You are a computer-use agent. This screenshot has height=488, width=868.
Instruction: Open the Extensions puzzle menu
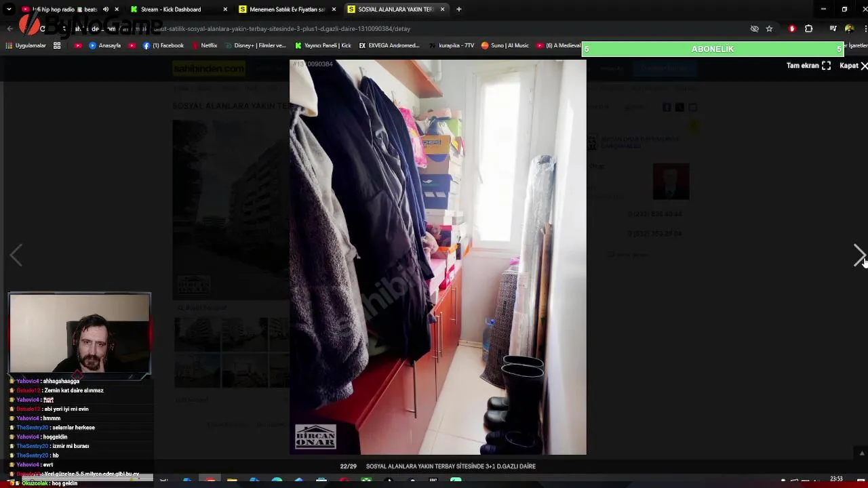click(808, 28)
